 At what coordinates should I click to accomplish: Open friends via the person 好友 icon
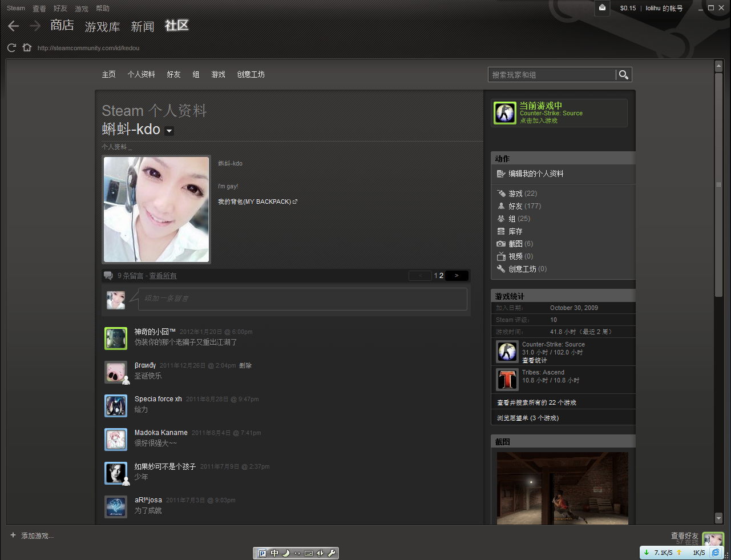point(500,206)
